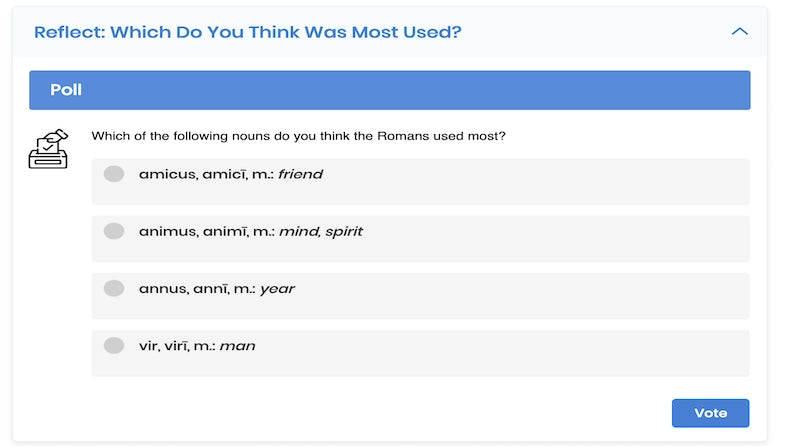Select the radio button for amicus
The image size is (795, 448).
click(x=114, y=174)
